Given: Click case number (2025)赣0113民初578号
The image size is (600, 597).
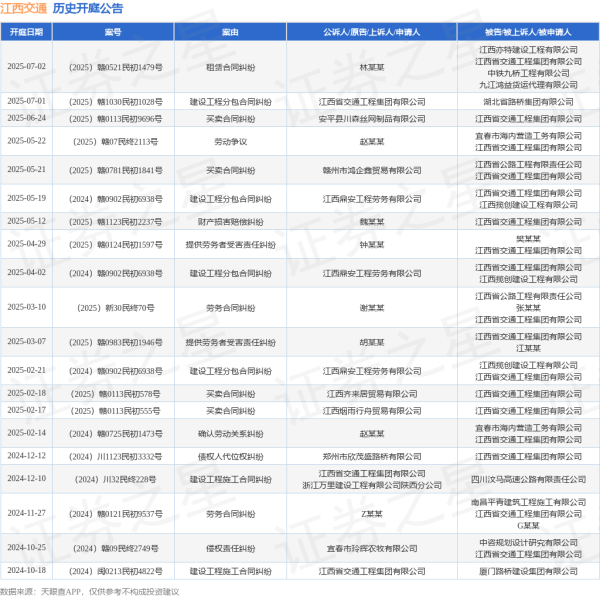Looking at the screenshot, I should (116, 394).
